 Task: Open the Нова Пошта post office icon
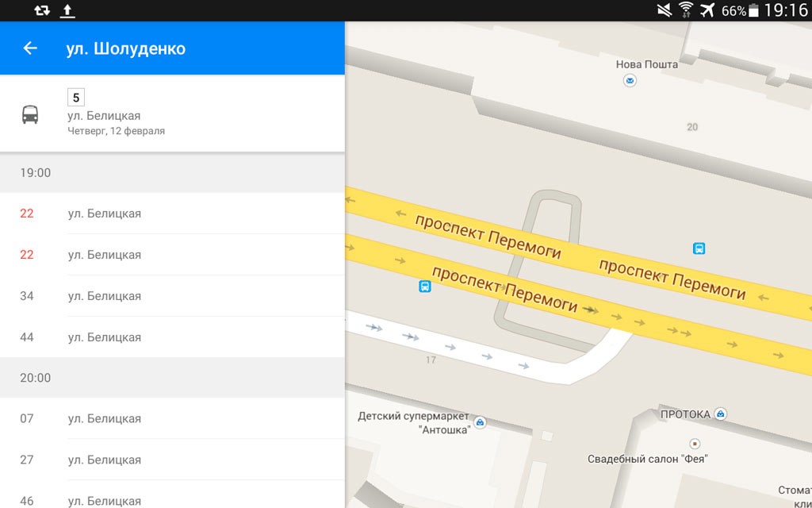click(x=629, y=80)
